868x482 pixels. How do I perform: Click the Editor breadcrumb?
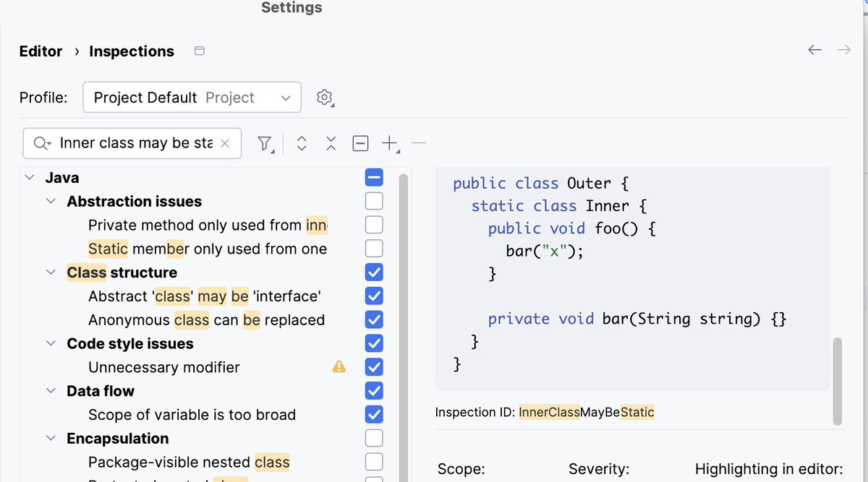click(x=41, y=51)
